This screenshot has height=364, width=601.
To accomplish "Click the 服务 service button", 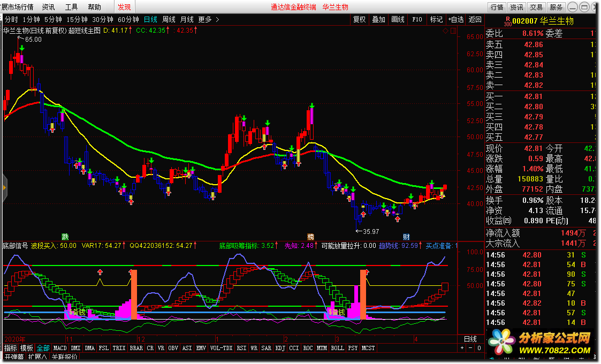I will (x=556, y=7).
